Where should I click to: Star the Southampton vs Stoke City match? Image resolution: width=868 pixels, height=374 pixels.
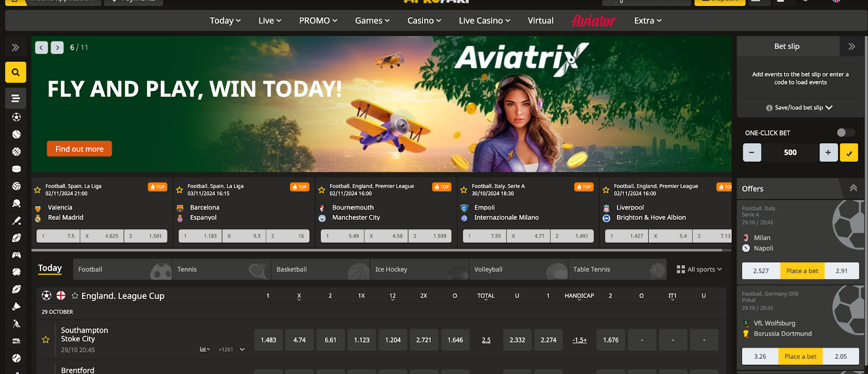tap(46, 340)
